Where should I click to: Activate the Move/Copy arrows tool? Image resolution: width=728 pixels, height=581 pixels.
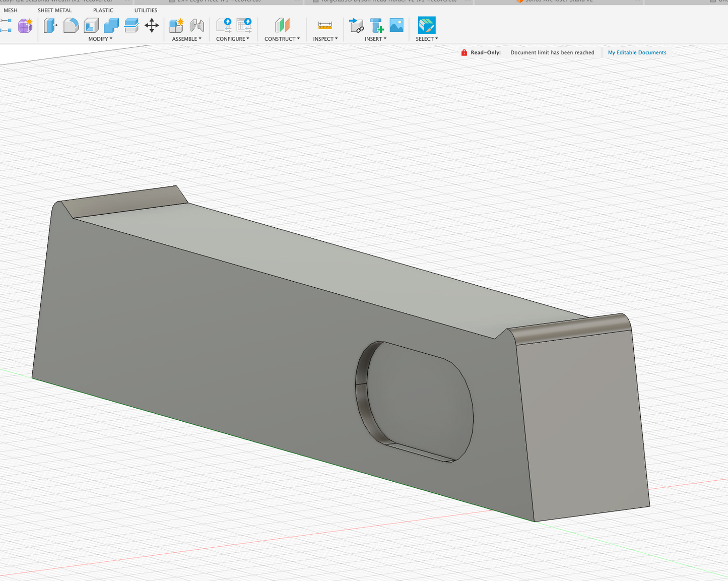click(152, 25)
